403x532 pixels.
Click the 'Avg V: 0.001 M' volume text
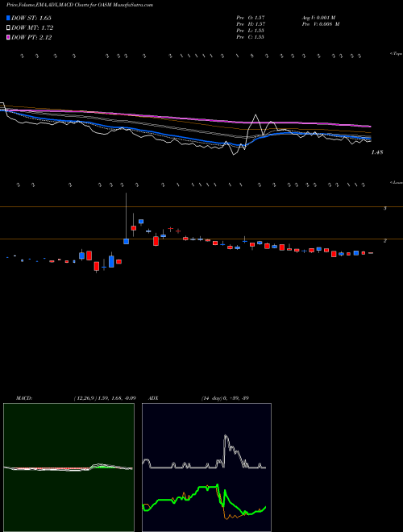coord(318,18)
